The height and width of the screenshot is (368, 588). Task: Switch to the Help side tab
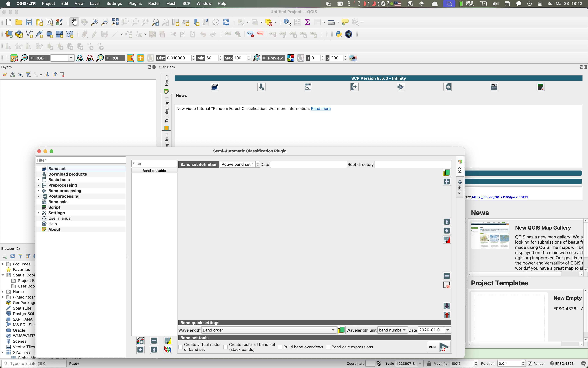pyautogui.click(x=460, y=187)
